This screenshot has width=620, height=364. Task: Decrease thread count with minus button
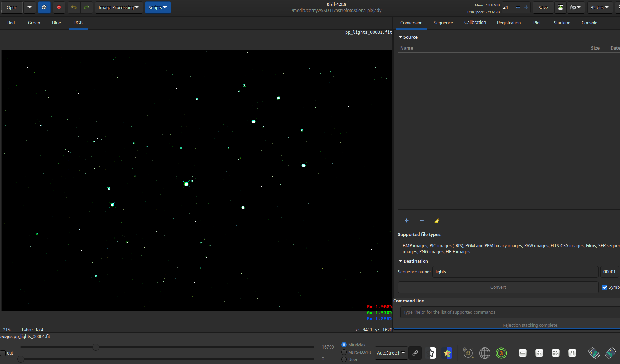pyautogui.click(x=518, y=7)
